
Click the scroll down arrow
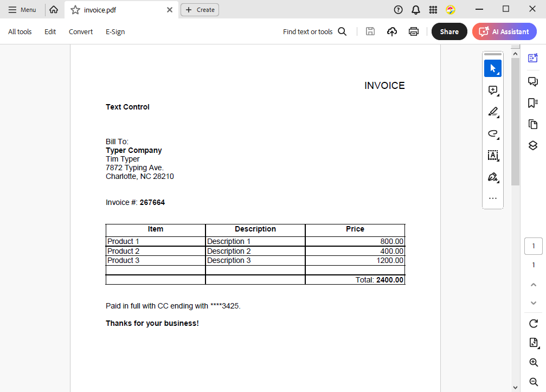tap(515, 388)
